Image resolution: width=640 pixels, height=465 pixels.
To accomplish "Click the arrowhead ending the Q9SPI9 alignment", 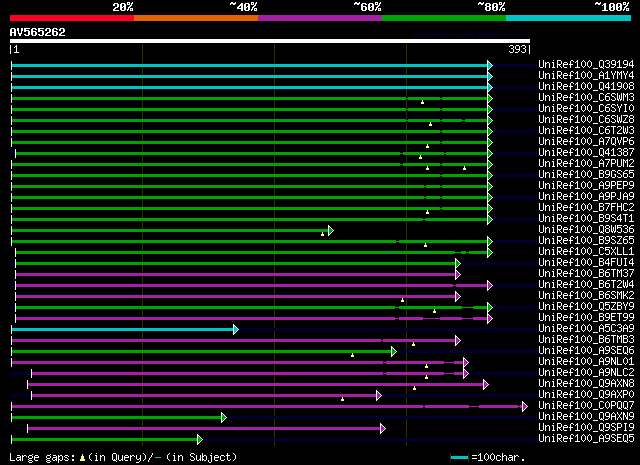I will [x=383, y=429].
